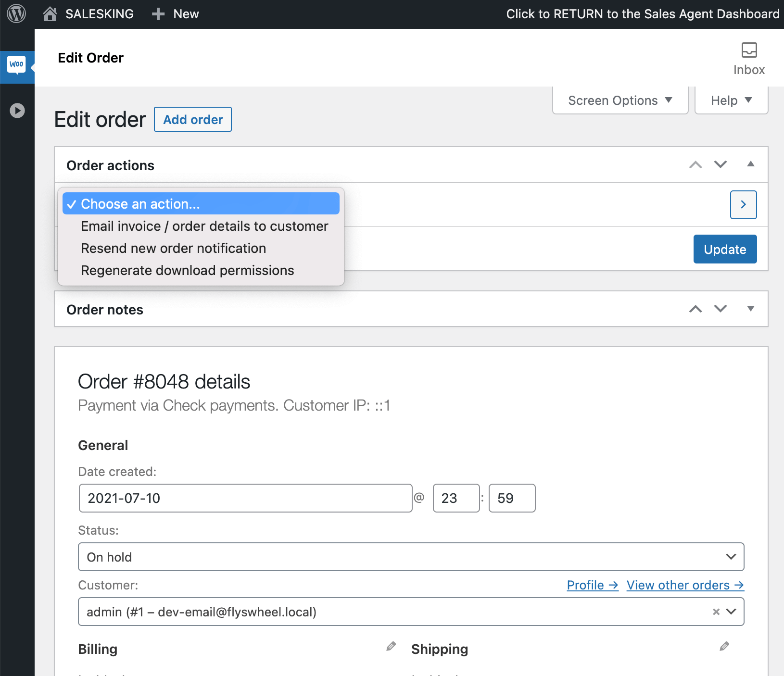Viewport: 784px width, 676px height.
Task: Collapse the Order actions panel
Action: pos(750,164)
